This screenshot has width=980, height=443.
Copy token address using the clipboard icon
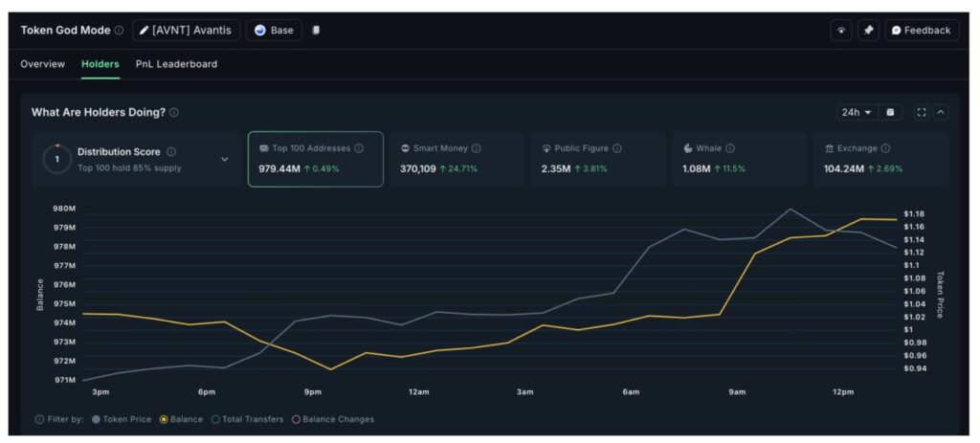pyautogui.click(x=317, y=31)
